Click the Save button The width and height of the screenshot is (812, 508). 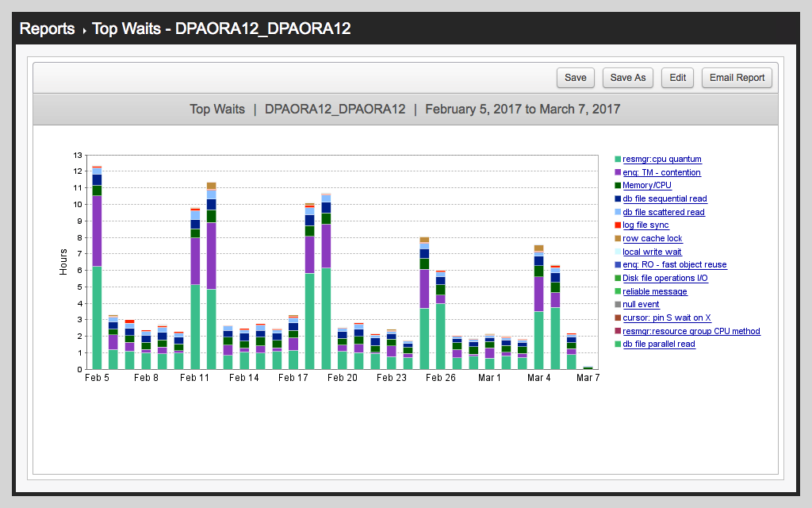coord(576,77)
